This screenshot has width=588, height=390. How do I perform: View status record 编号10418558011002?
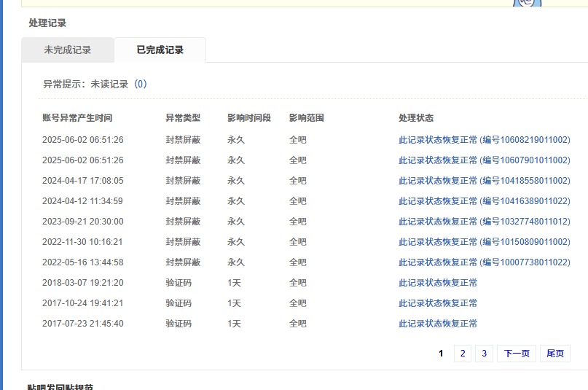(484, 181)
